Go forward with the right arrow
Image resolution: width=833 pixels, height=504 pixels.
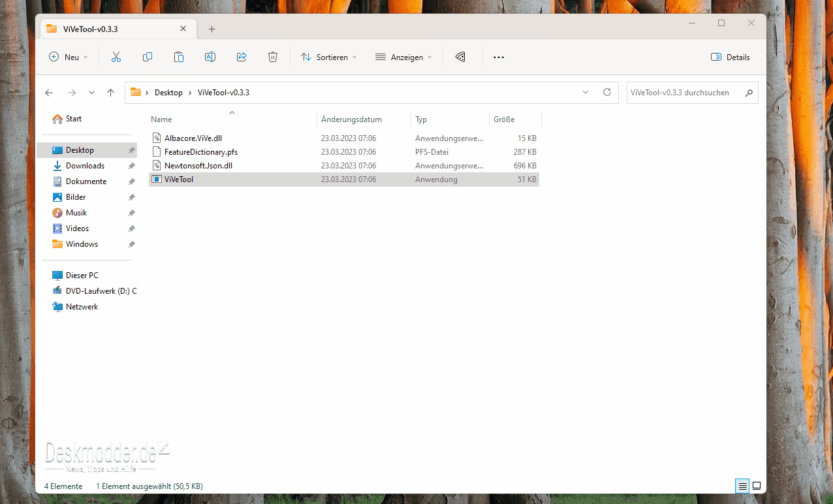coord(72,93)
